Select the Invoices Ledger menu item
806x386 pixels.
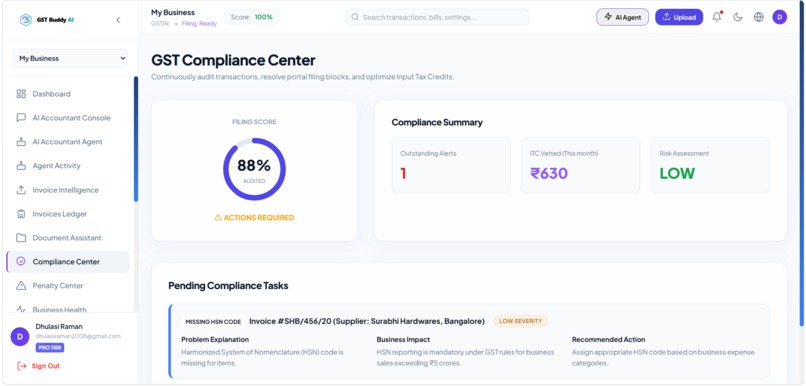(x=60, y=214)
